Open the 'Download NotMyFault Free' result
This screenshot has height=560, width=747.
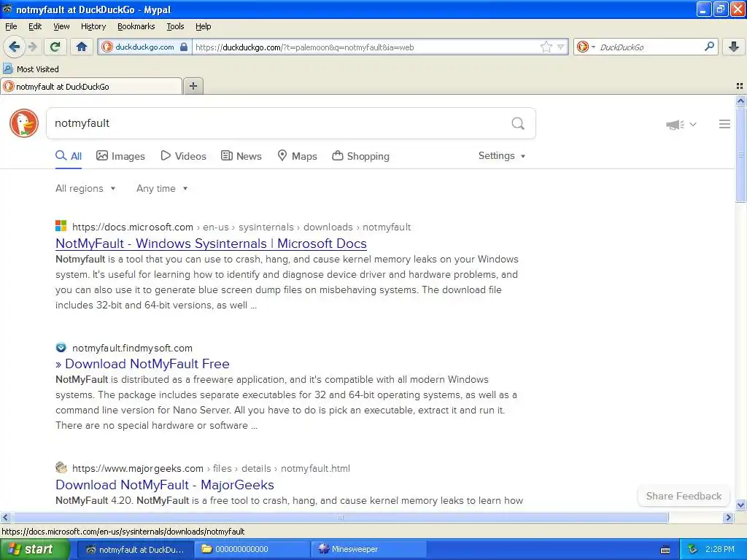[142, 364]
